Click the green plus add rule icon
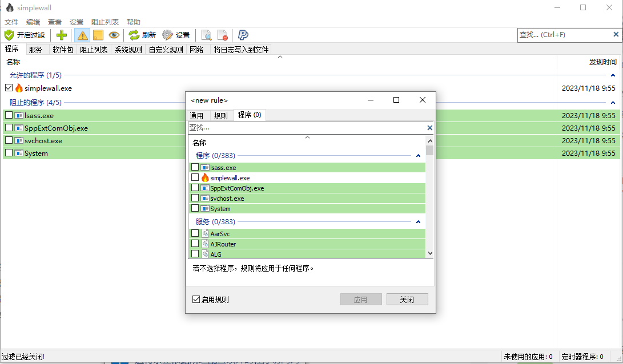 pos(62,35)
